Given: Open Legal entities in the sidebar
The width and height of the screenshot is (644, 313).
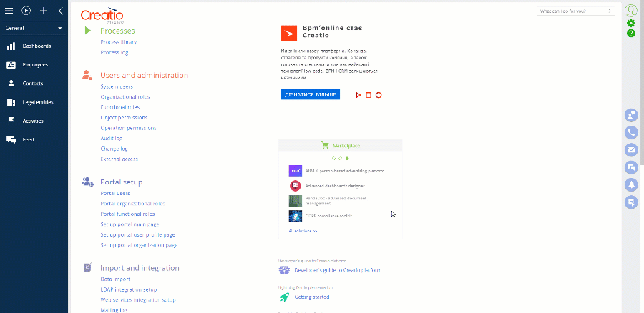Looking at the screenshot, I should pyautogui.click(x=38, y=103).
